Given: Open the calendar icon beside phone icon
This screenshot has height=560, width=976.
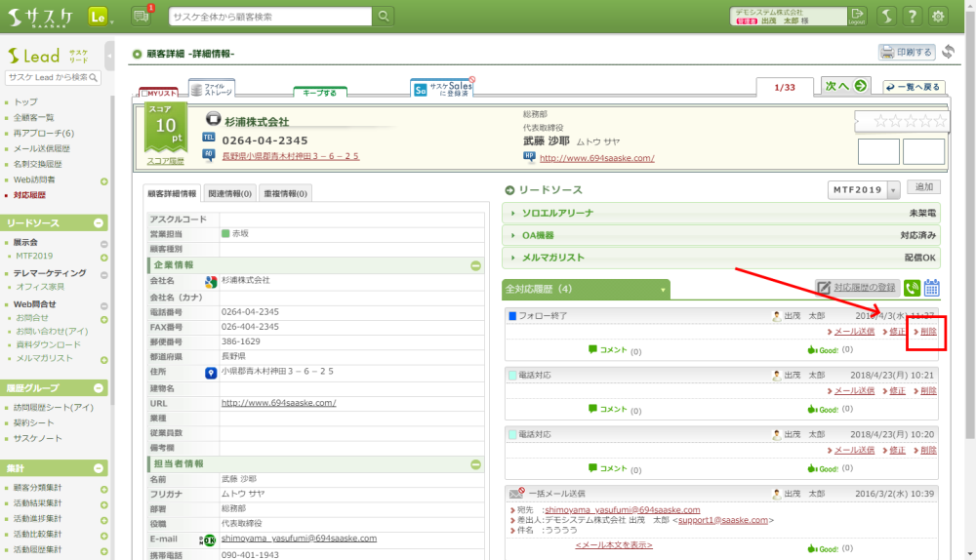Looking at the screenshot, I should click(931, 288).
